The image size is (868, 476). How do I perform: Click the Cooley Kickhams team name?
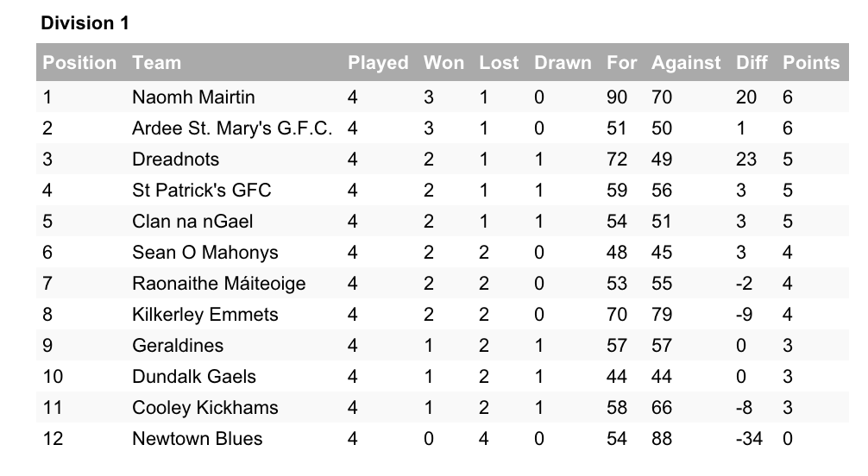point(204,408)
